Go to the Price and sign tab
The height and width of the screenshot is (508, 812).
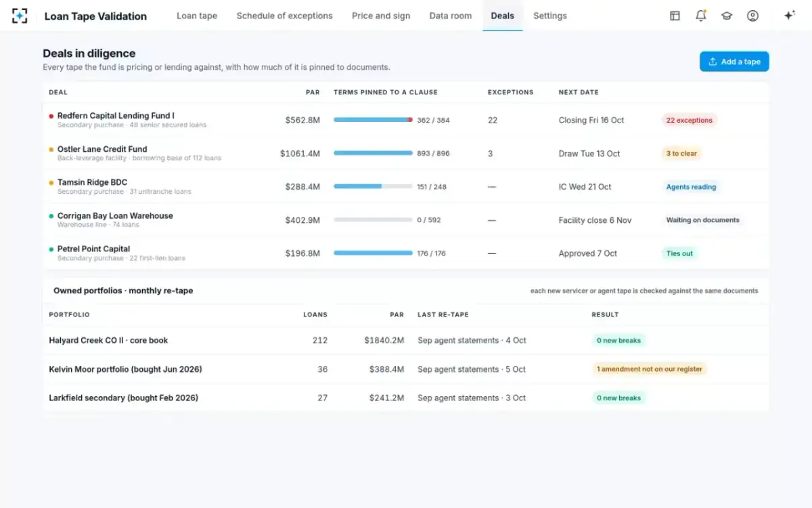(x=381, y=16)
